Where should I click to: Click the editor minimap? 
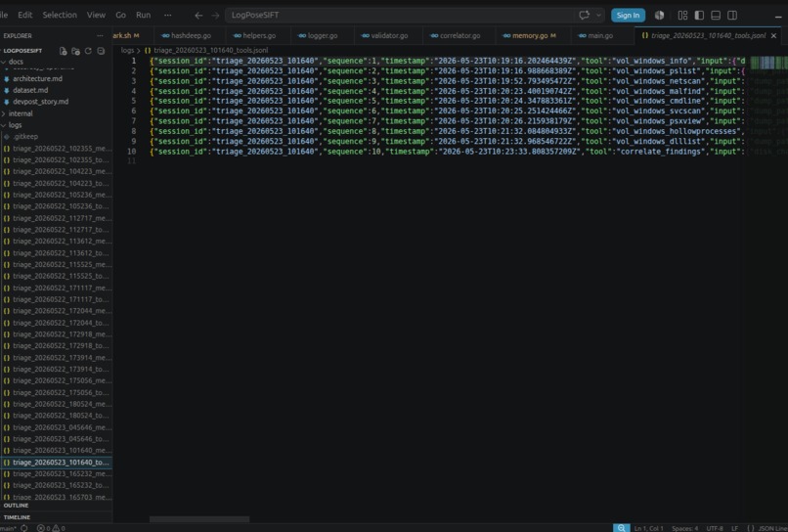coord(768,63)
